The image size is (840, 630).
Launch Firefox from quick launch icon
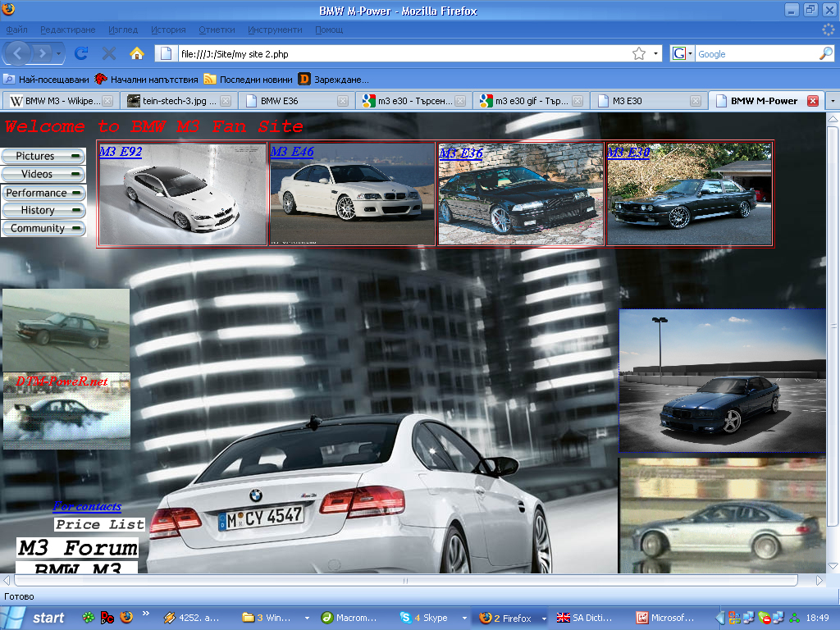pyautogui.click(x=126, y=617)
